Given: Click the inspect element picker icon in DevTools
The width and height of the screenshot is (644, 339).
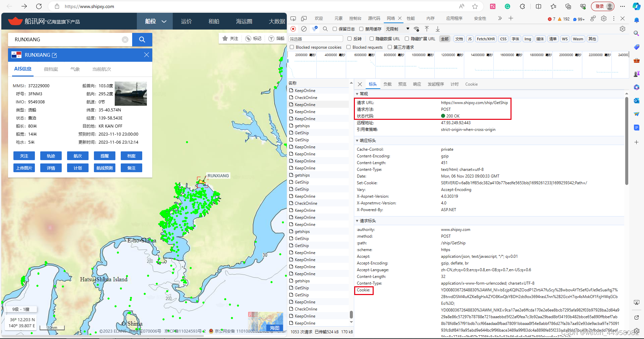Looking at the screenshot, I should pos(293,18).
